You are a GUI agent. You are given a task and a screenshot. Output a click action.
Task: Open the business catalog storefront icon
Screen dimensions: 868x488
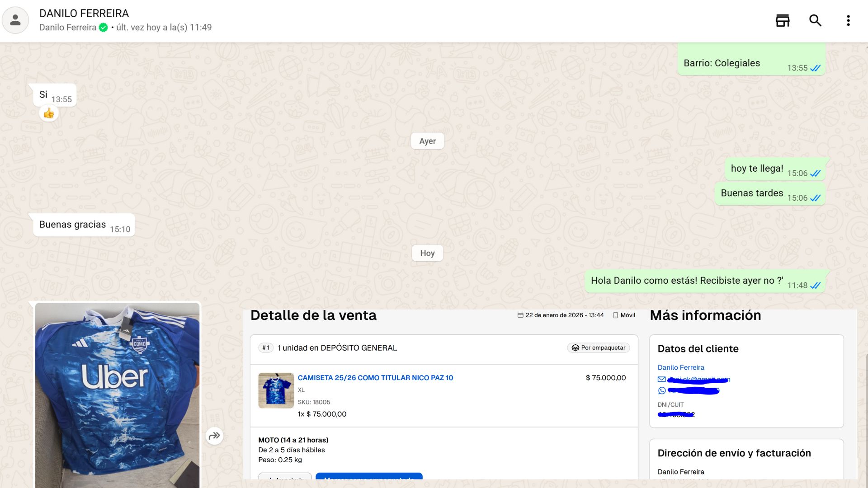(783, 21)
